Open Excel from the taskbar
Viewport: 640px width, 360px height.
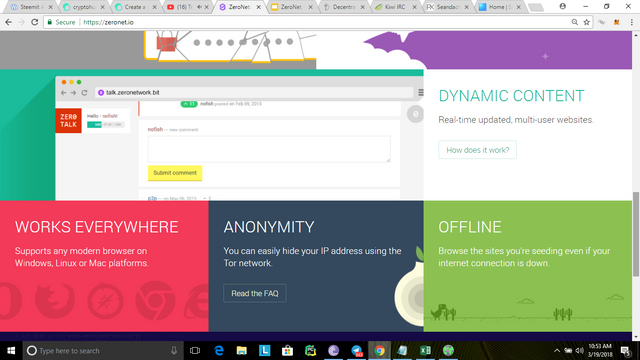pyautogui.click(x=425, y=351)
